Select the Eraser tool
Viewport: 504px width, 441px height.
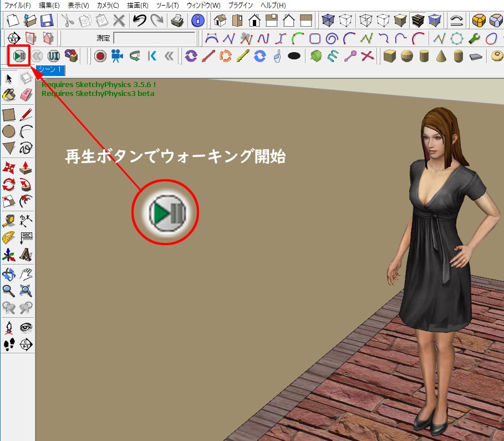(x=26, y=95)
